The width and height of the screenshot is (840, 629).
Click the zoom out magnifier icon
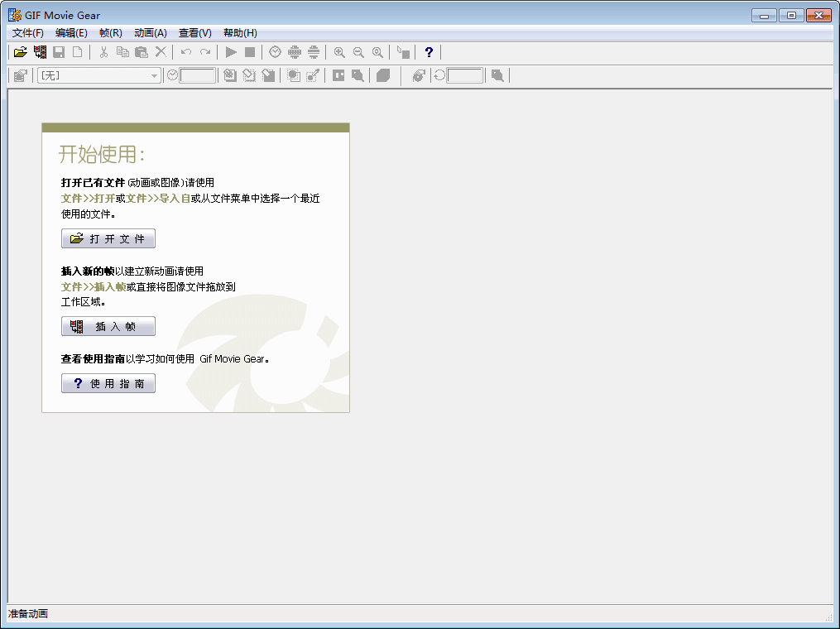click(358, 52)
